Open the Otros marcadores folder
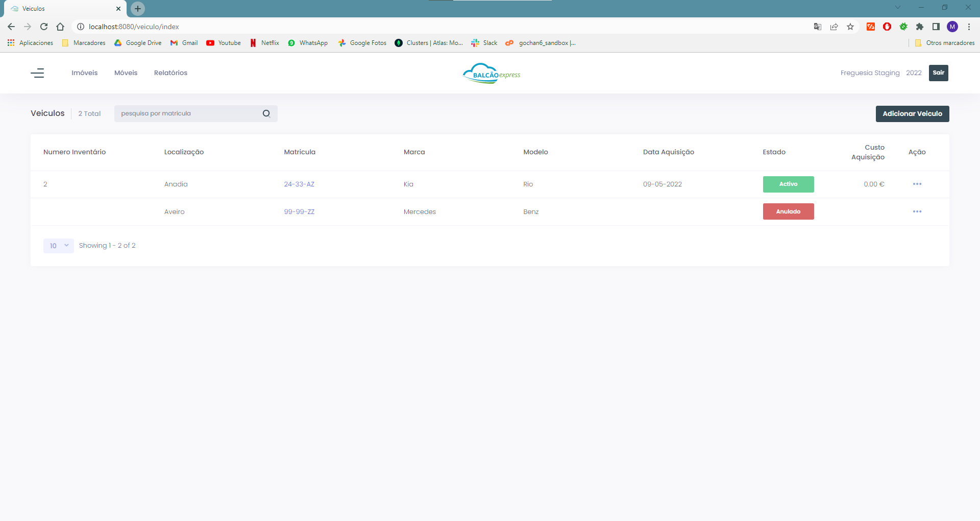The height and width of the screenshot is (521, 980). point(945,43)
